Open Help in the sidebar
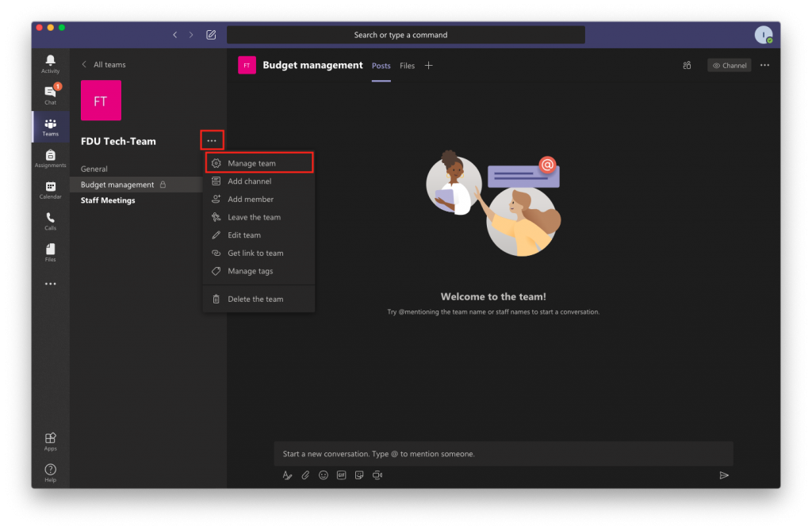 [x=50, y=473]
